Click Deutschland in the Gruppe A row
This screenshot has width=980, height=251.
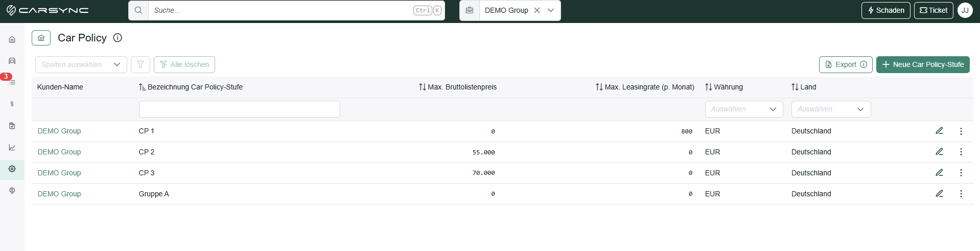click(811, 194)
